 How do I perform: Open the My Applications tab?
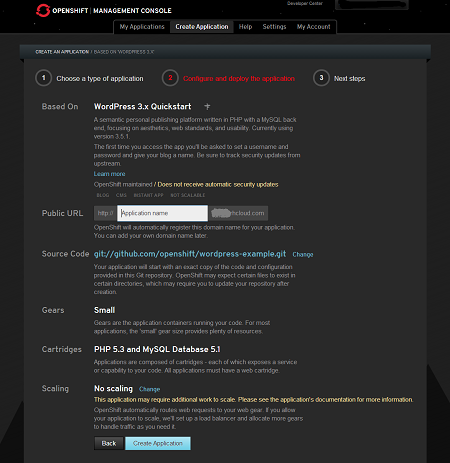[x=142, y=27]
